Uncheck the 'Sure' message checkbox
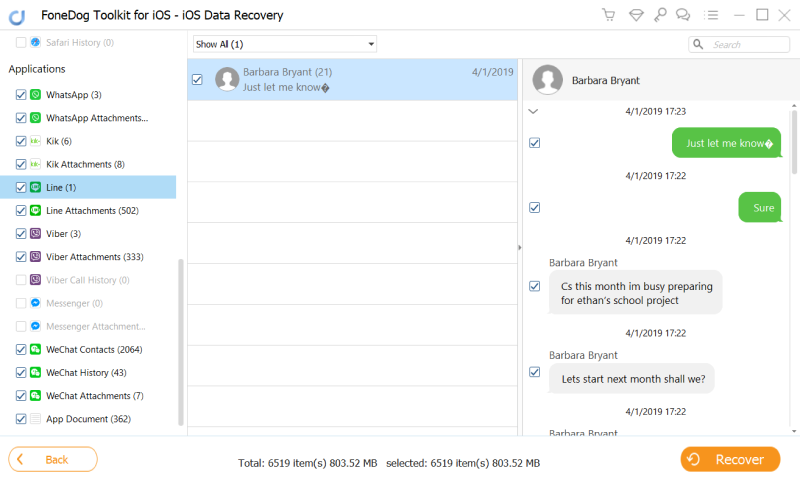Image resolution: width=800 pixels, height=489 pixels. [x=535, y=208]
